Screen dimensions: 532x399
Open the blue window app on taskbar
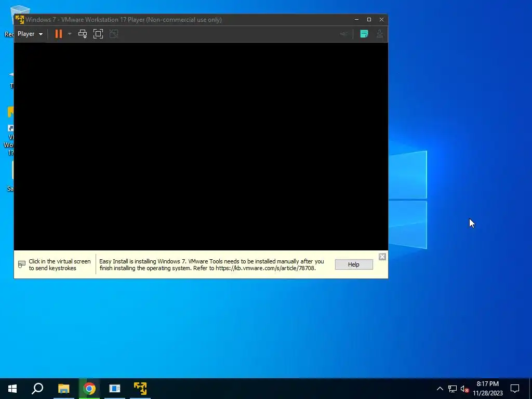[115, 389]
